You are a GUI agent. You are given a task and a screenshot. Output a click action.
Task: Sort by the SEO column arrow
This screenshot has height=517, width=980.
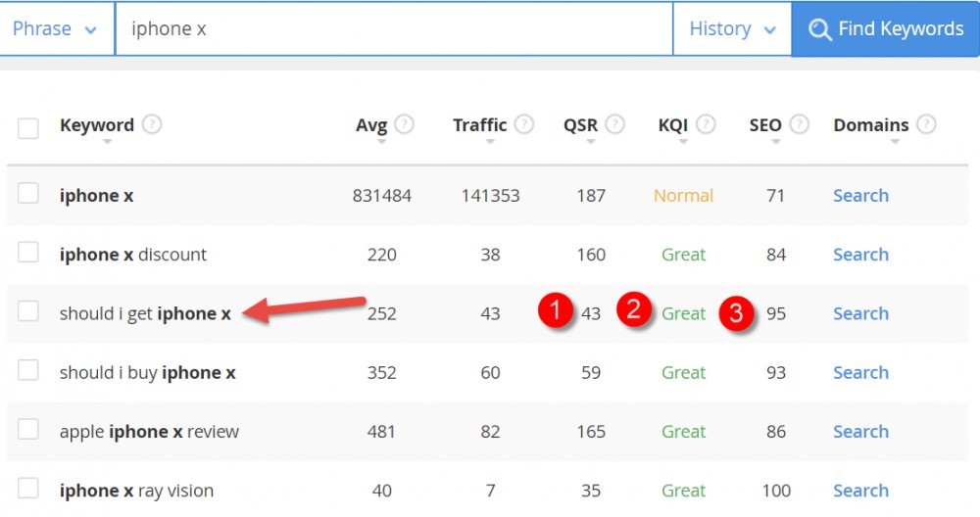(x=775, y=142)
